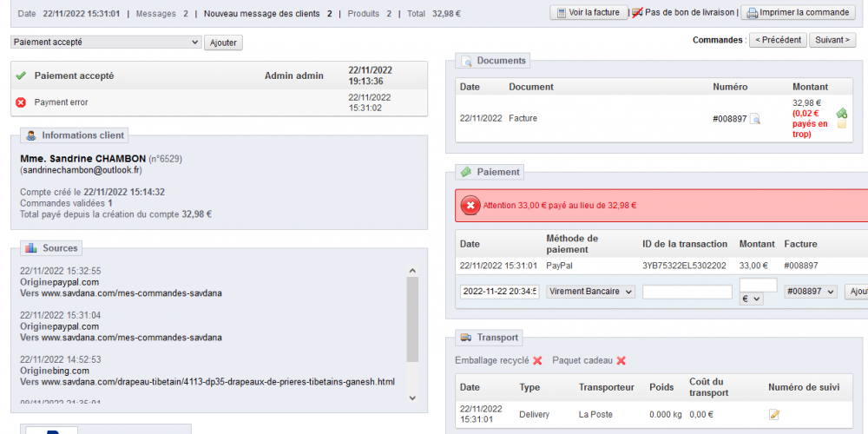
Task: Click Imprimer la commande button
Action: pos(799,12)
